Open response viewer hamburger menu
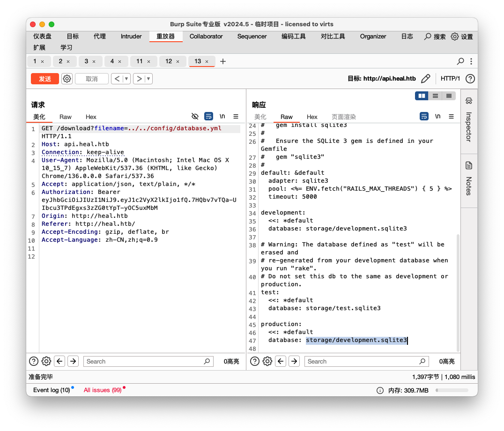The image size is (504, 431). (x=451, y=116)
